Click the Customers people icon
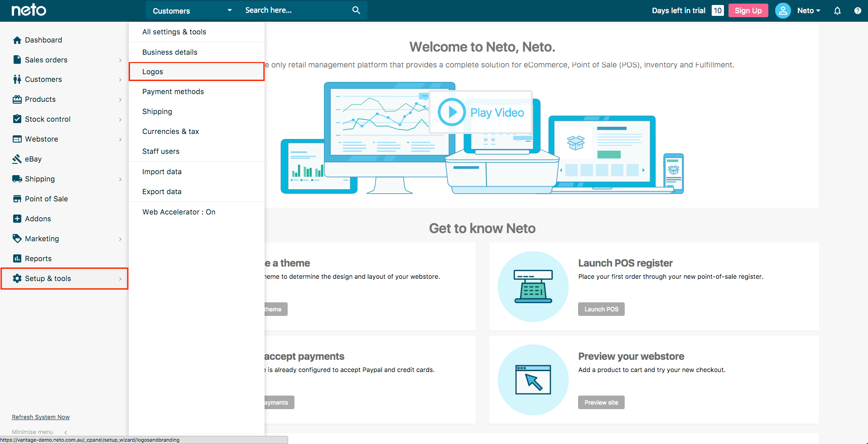 click(x=17, y=79)
